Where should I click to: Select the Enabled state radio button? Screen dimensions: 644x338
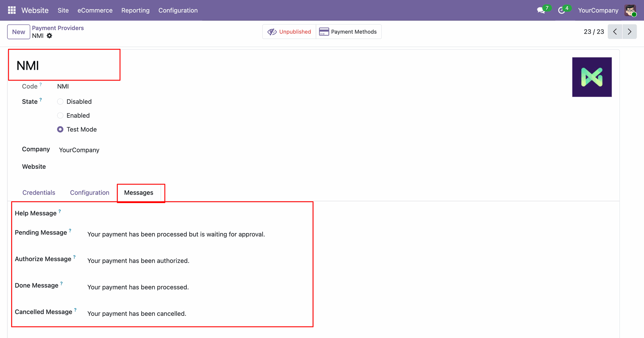pos(60,115)
